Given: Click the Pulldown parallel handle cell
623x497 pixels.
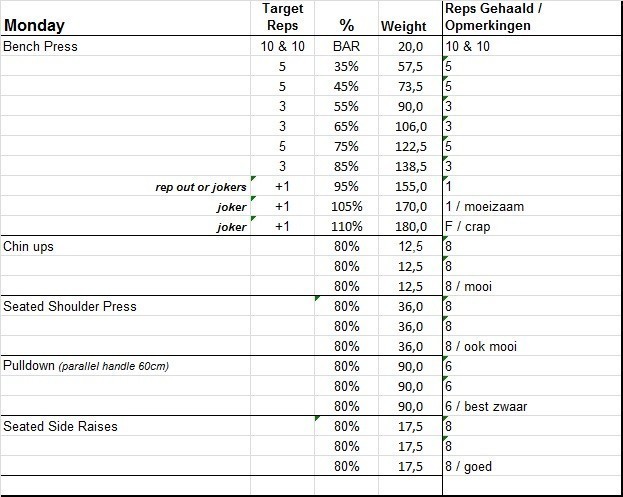Looking at the screenshot, I should pyautogui.click(x=86, y=366).
